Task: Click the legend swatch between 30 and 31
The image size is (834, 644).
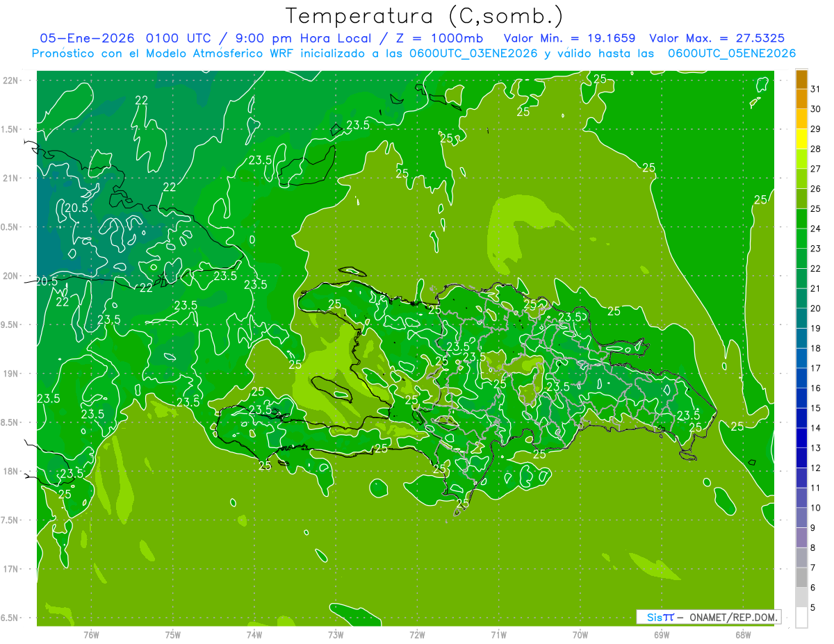Action: click(801, 99)
